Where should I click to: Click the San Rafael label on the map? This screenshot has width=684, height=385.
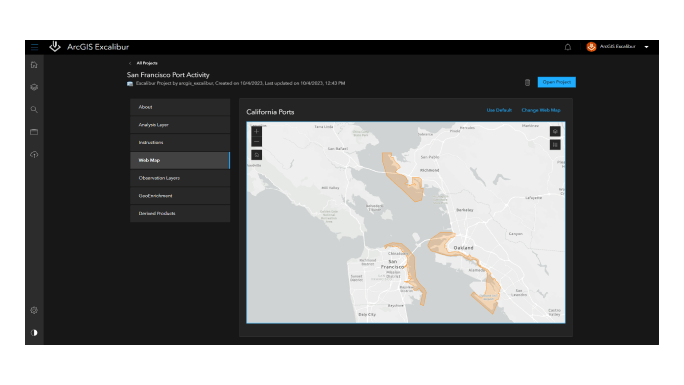pyautogui.click(x=338, y=149)
